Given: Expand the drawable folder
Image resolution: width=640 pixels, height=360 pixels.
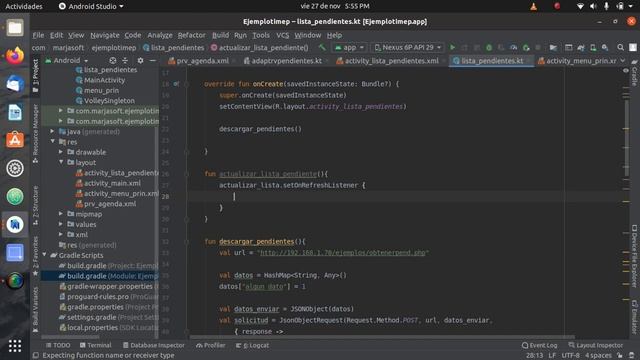Looking at the screenshot, I should [x=61, y=152].
